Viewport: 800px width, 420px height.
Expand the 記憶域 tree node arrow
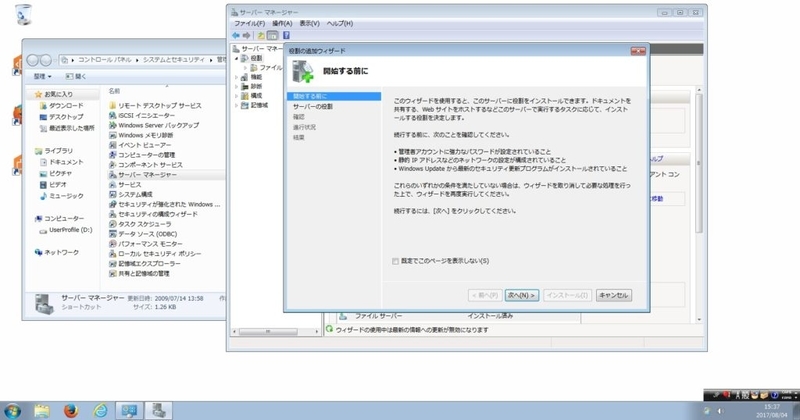point(237,106)
